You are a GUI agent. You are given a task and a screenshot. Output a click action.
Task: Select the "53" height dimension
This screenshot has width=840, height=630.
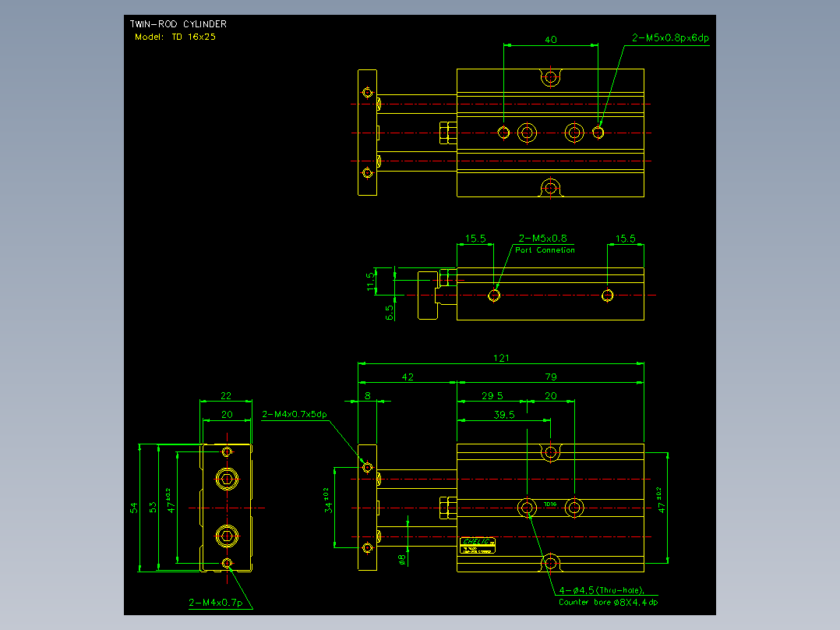[x=153, y=508]
